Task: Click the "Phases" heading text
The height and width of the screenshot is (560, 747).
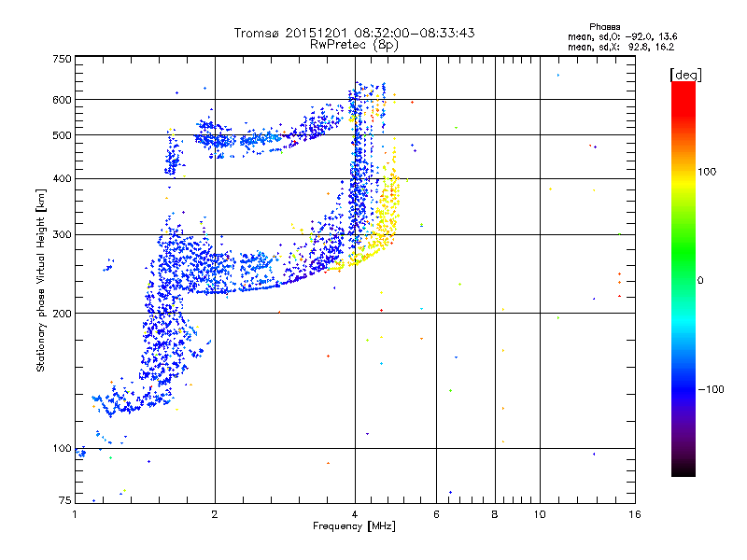Action: [x=604, y=27]
